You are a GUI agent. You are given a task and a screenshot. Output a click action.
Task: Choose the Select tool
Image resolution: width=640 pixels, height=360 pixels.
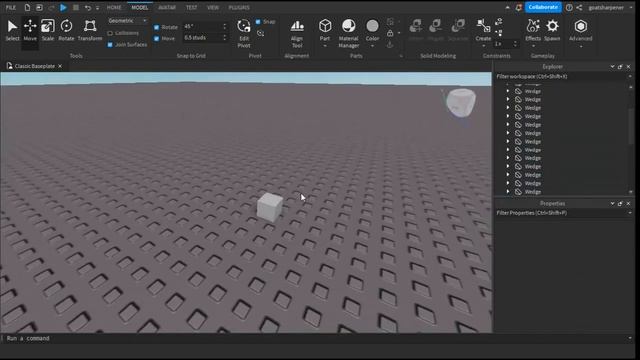[12, 31]
